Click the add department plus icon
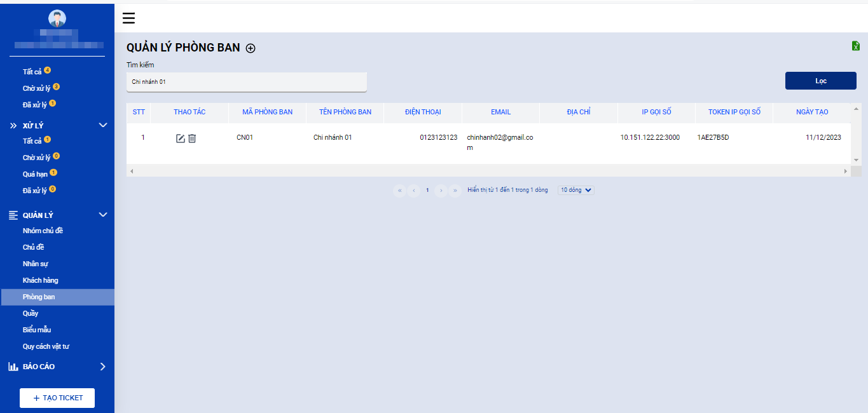 pos(251,48)
